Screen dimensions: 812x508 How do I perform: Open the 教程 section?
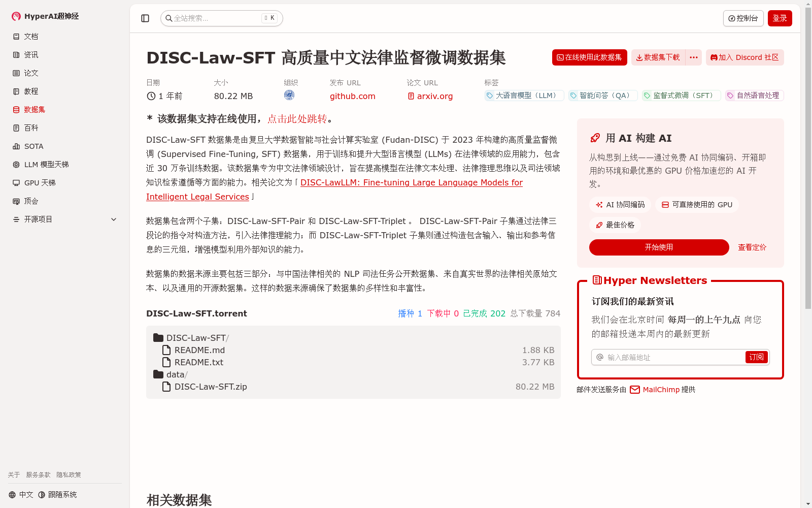click(30, 91)
